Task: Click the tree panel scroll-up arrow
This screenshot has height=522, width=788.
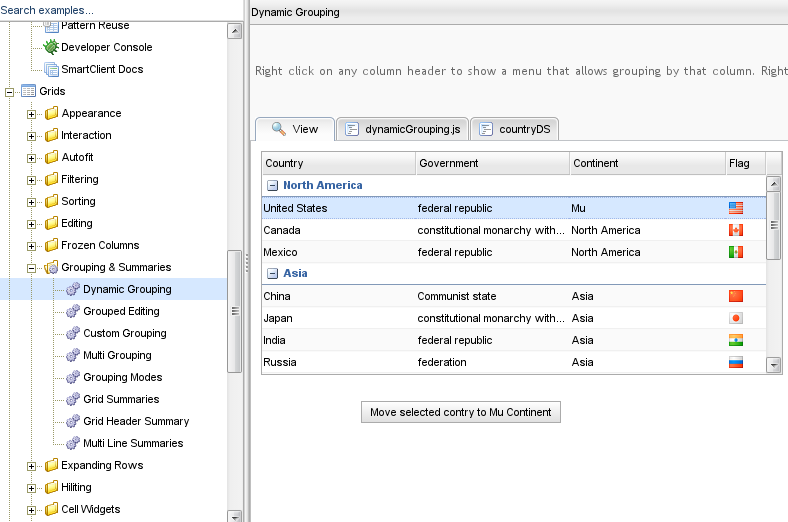Action: tap(235, 31)
